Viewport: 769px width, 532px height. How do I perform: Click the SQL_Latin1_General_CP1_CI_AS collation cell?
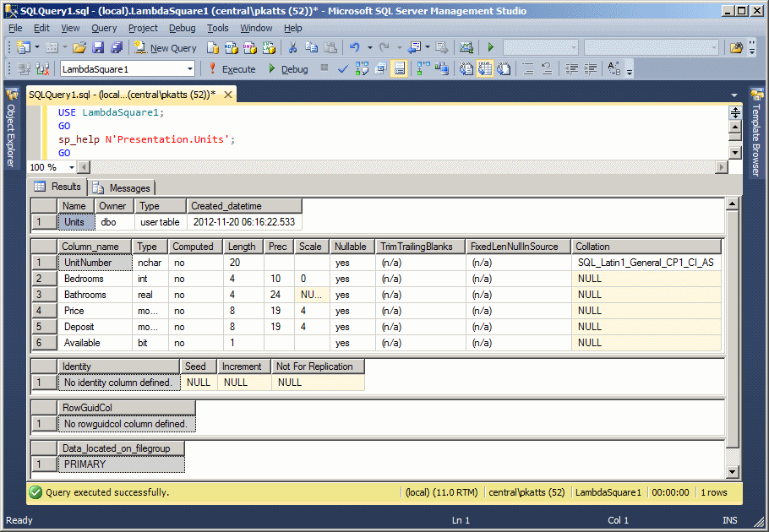click(x=646, y=263)
